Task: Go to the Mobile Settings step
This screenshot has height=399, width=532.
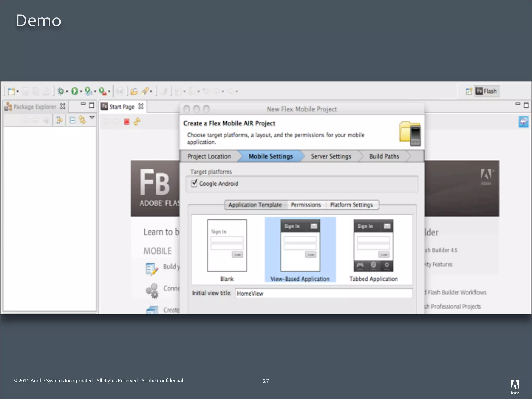Action: click(x=271, y=156)
